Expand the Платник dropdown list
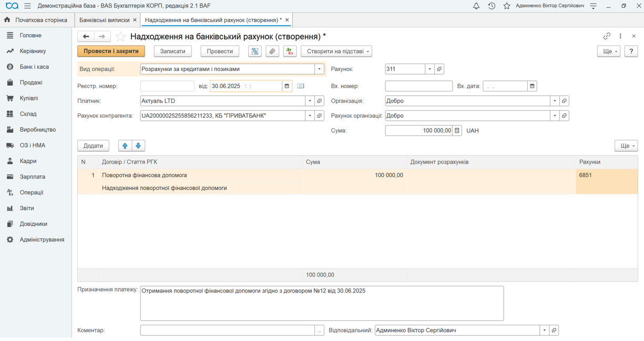The image size is (644, 341). [x=310, y=101]
